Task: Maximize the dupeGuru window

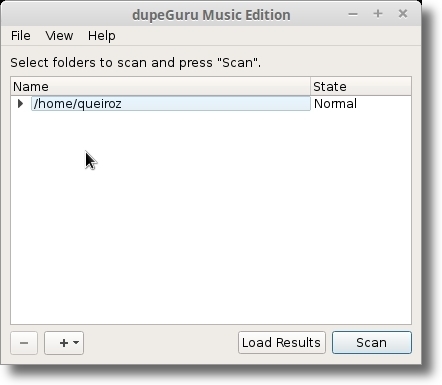Action: [378, 14]
